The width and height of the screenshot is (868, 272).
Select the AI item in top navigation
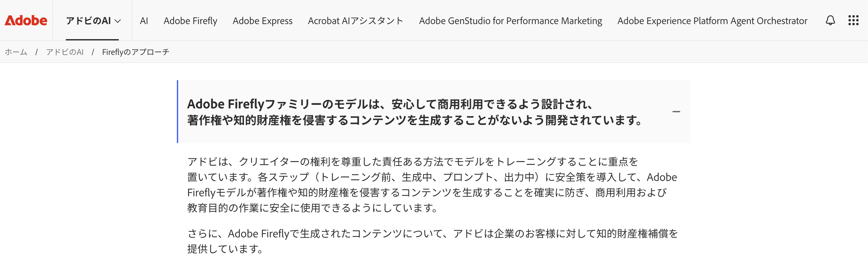[144, 21]
